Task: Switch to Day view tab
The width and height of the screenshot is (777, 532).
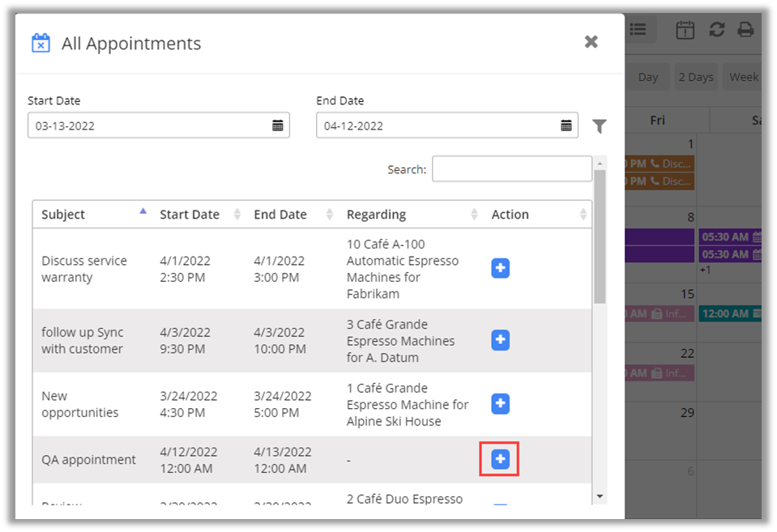Action: coord(647,77)
